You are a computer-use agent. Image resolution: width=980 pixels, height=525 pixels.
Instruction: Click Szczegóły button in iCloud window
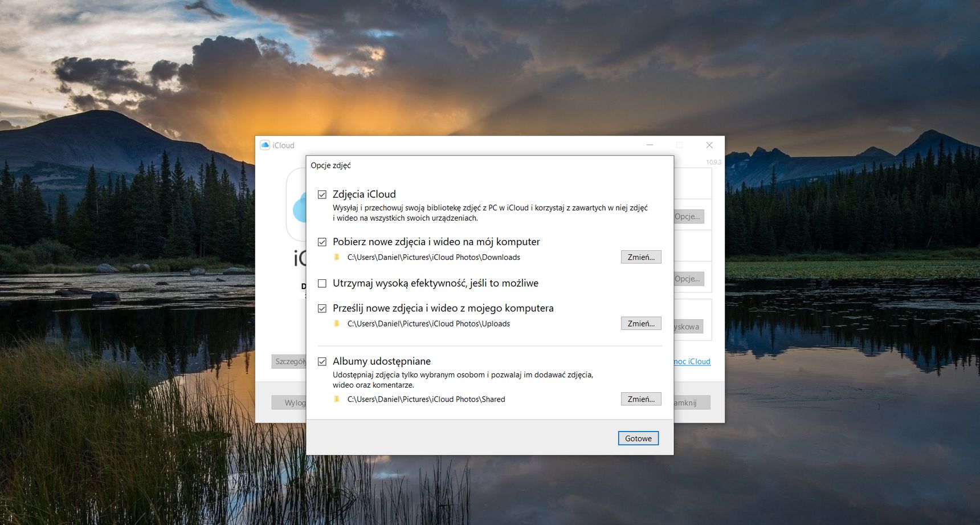pos(289,361)
